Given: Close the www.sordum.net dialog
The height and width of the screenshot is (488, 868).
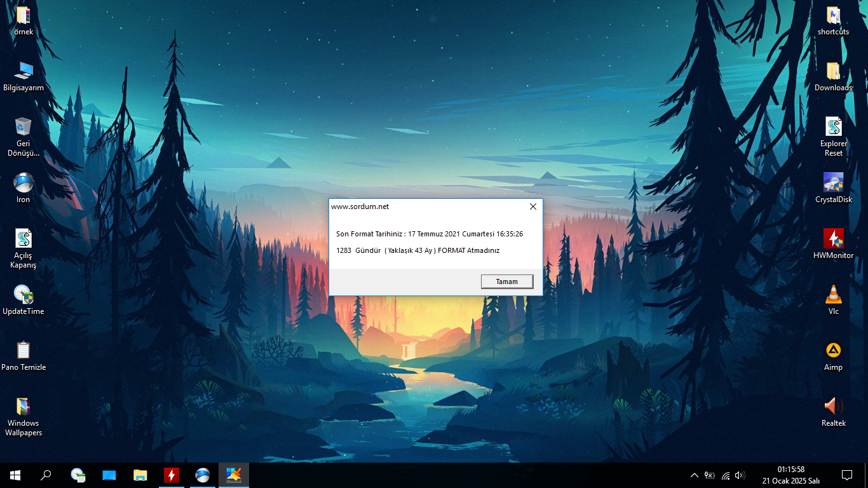Looking at the screenshot, I should point(533,207).
